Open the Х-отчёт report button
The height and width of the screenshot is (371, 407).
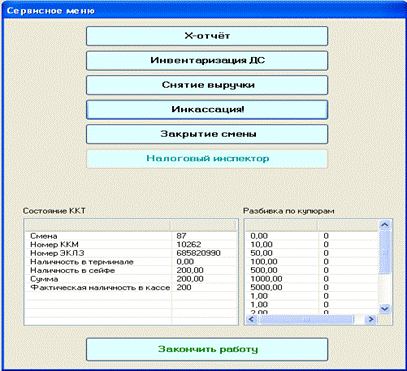[x=207, y=36]
